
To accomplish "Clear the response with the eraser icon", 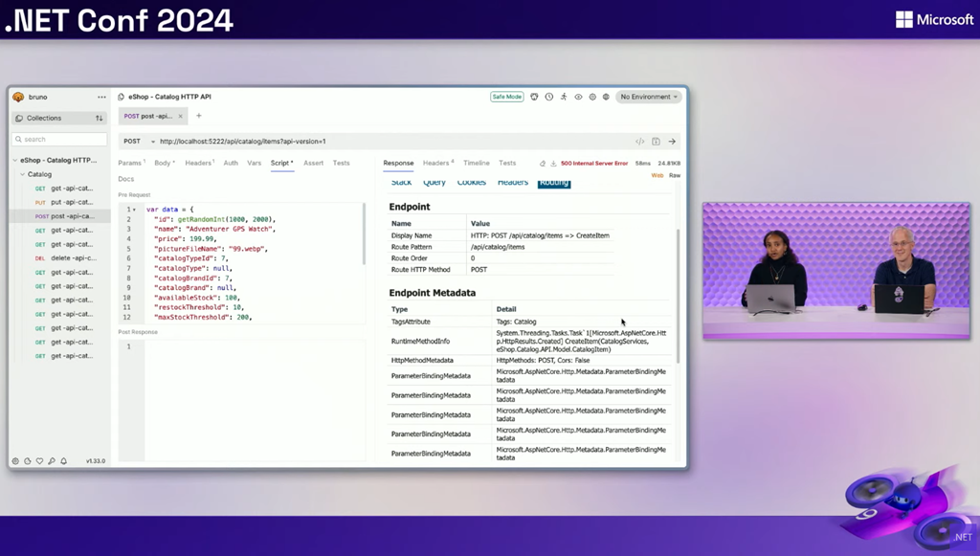I will (x=543, y=163).
